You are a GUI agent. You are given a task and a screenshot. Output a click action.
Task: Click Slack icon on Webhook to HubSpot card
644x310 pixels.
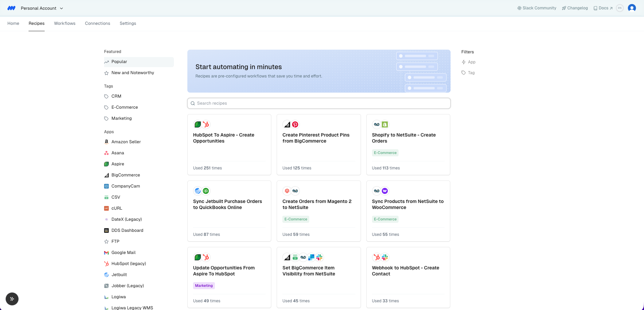coord(385,257)
